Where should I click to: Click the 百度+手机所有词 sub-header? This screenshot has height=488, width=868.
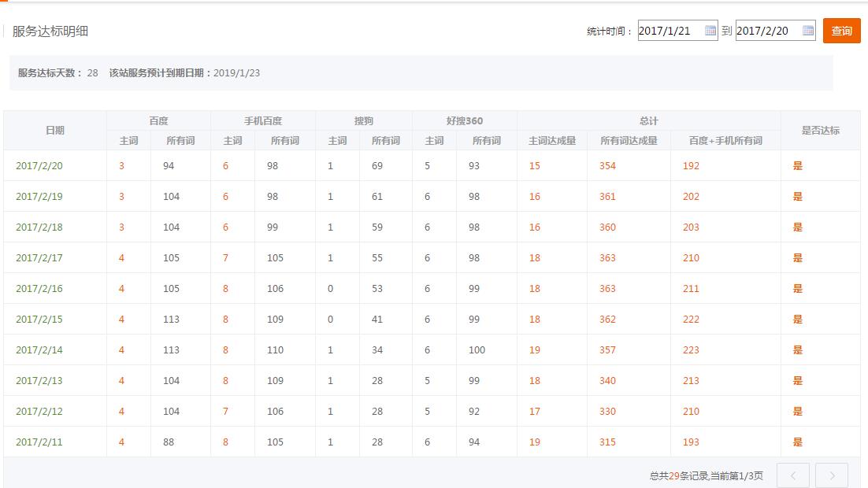click(x=725, y=141)
